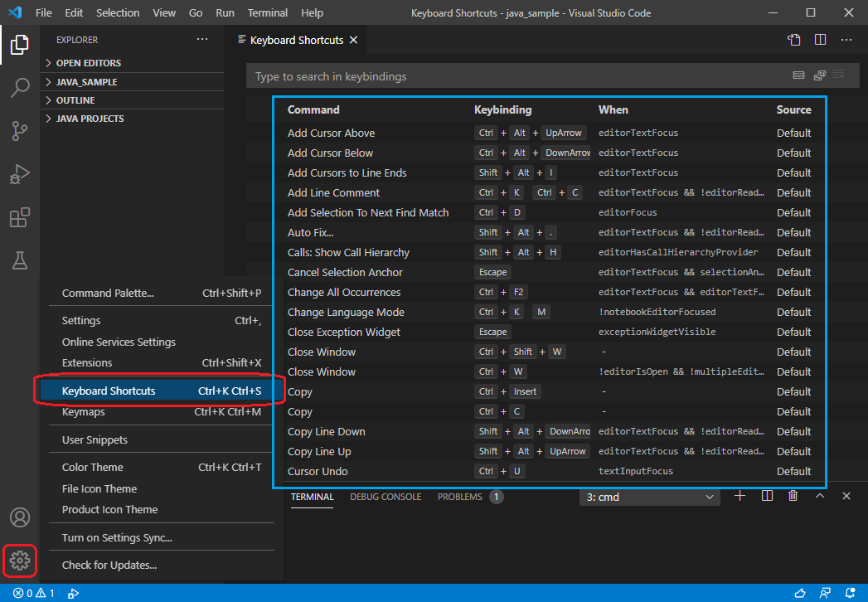Choose Extensions in the gear menu
Screen dimensions: 868x602
[x=162, y=362]
